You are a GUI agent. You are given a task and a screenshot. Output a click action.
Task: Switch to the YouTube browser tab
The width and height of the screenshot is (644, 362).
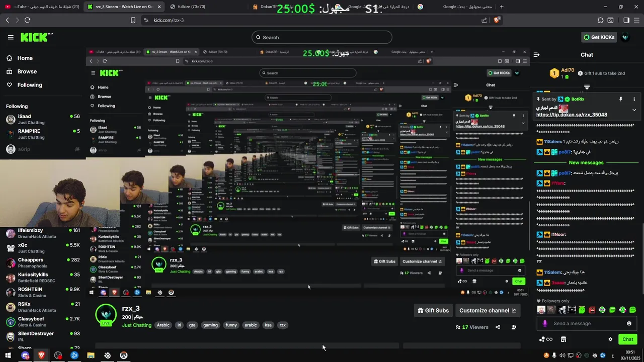[x=41, y=7]
